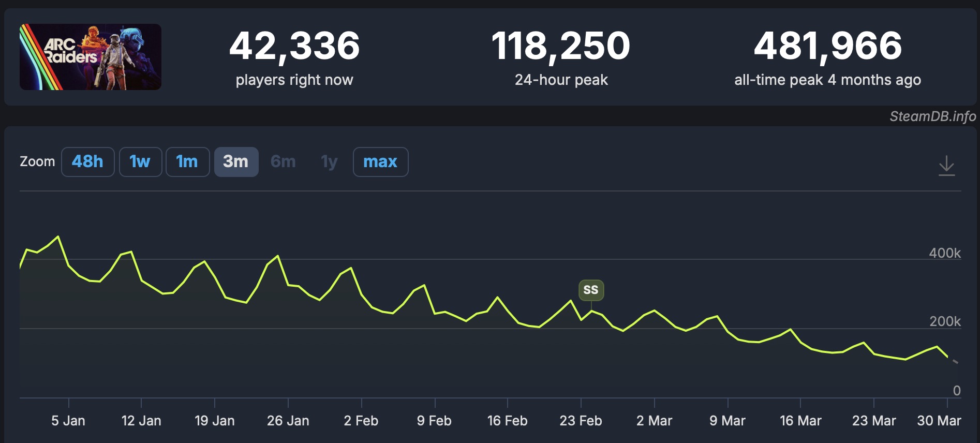This screenshot has width=980, height=443.
Task: Click the 42,336 players right now figure
Action: [294, 46]
